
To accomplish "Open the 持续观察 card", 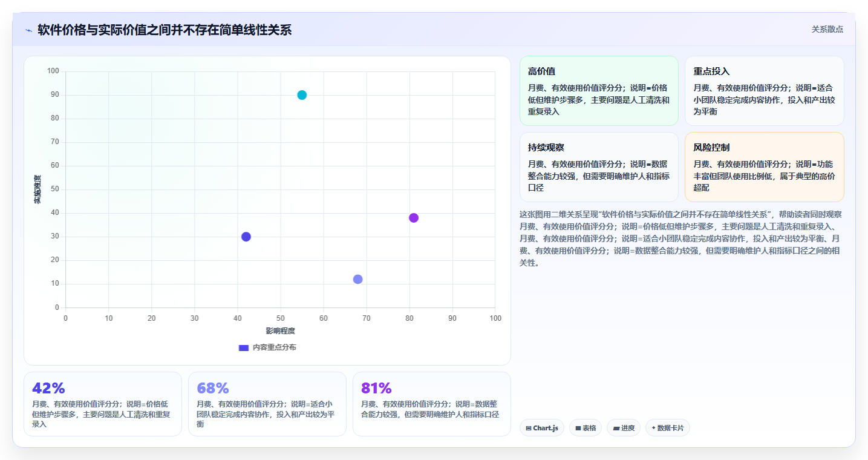I will pyautogui.click(x=599, y=167).
